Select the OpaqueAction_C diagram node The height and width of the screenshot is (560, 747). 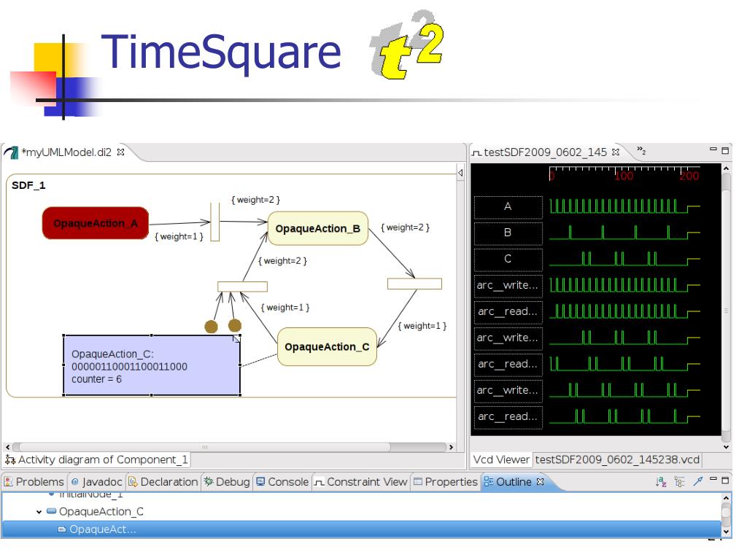click(327, 346)
